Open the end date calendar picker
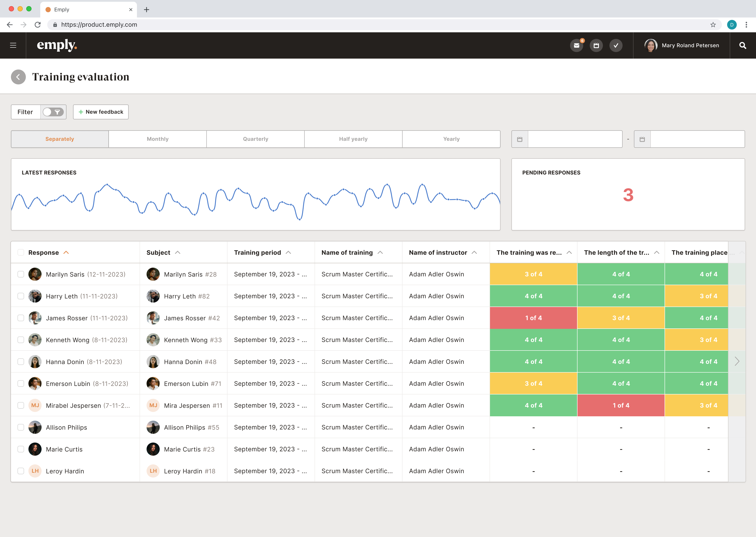Screen dimensions: 756x537 click(642, 139)
